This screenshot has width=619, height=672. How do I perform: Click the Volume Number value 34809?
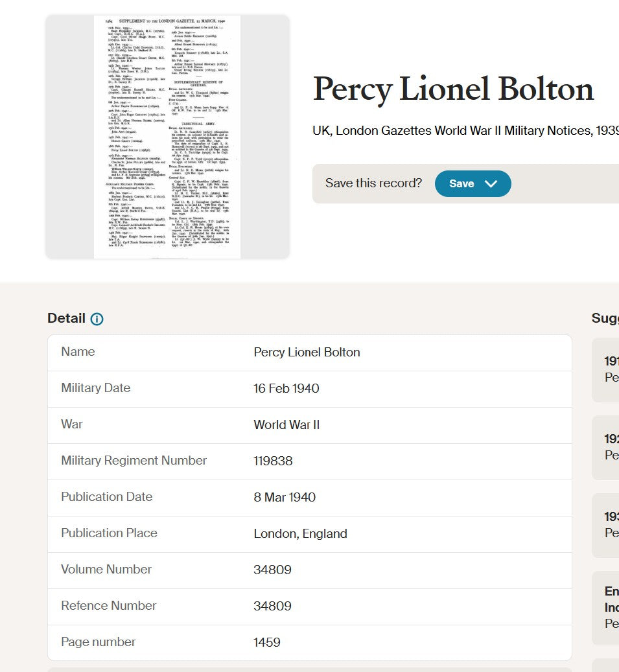point(272,570)
